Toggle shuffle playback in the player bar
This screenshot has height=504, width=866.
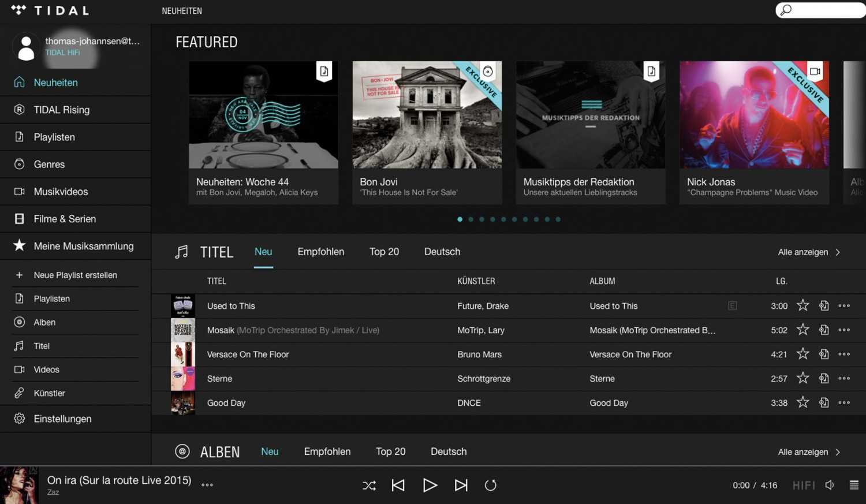click(369, 486)
